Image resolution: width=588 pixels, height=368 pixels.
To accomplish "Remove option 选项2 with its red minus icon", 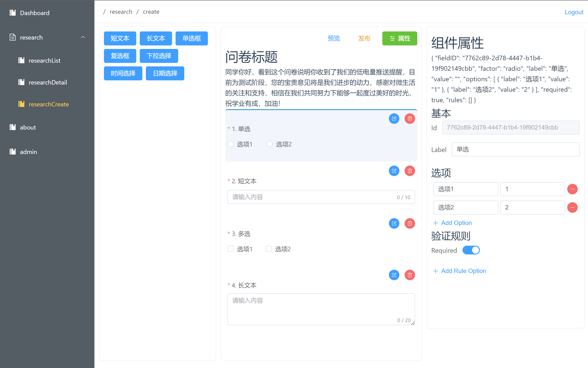I will (x=572, y=207).
